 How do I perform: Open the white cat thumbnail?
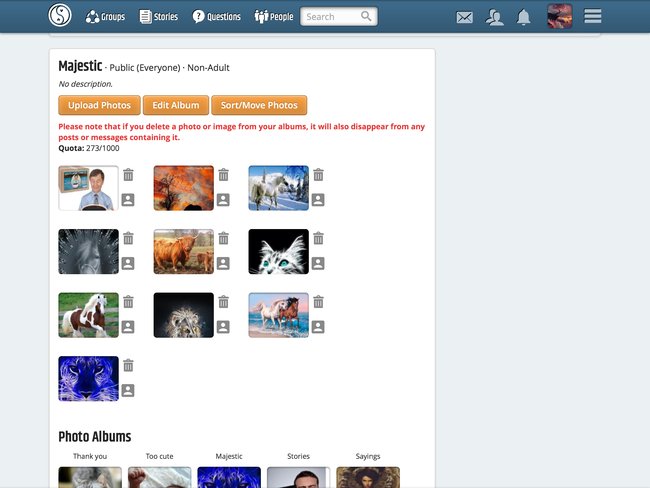tap(279, 252)
